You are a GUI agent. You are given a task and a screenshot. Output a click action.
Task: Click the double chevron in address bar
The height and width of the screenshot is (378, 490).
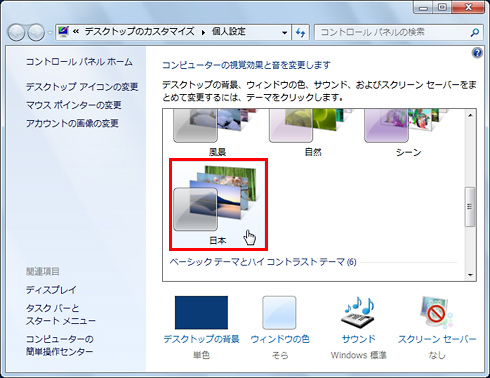tap(76, 32)
